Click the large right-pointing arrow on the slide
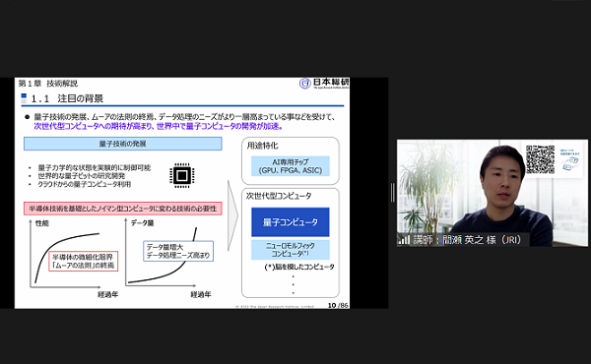The image size is (591, 364). pos(232,215)
